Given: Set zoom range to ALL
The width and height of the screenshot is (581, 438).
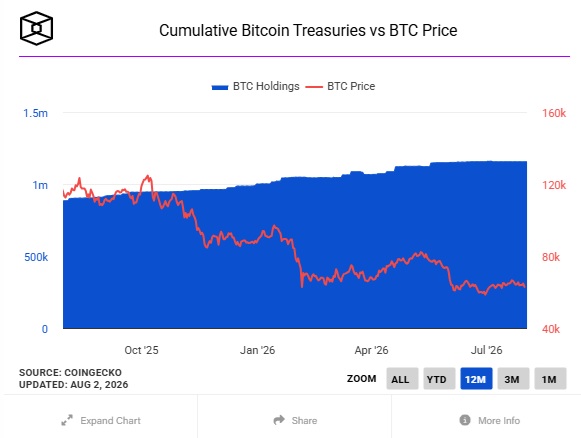Looking at the screenshot, I should click(x=402, y=379).
